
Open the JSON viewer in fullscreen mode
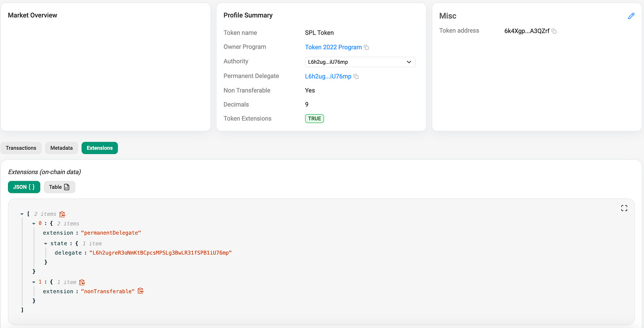(x=624, y=208)
